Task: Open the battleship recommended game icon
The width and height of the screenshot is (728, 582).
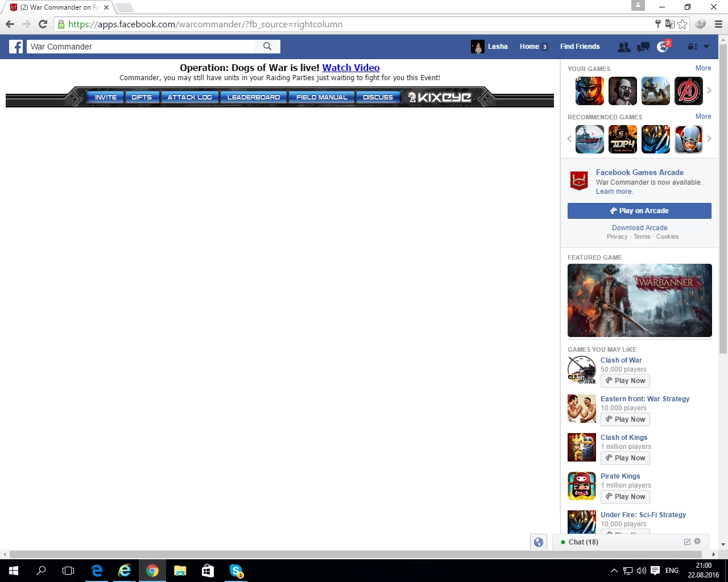Action: coord(590,139)
